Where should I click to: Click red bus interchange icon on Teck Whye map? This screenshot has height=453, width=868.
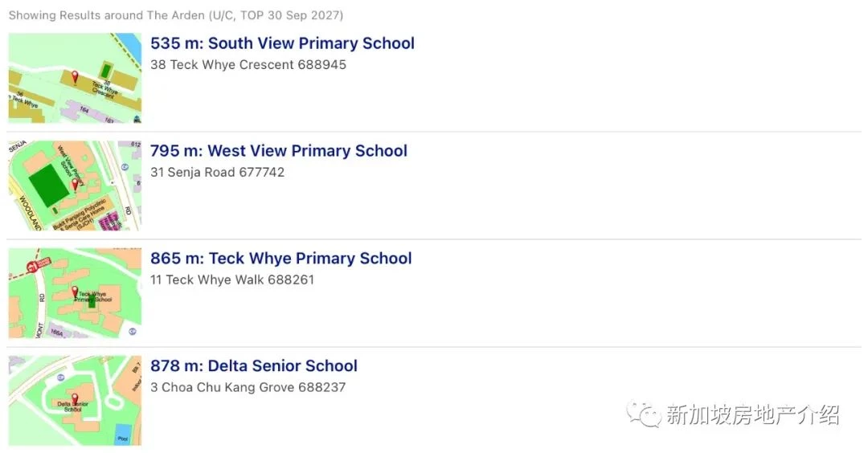(32, 267)
